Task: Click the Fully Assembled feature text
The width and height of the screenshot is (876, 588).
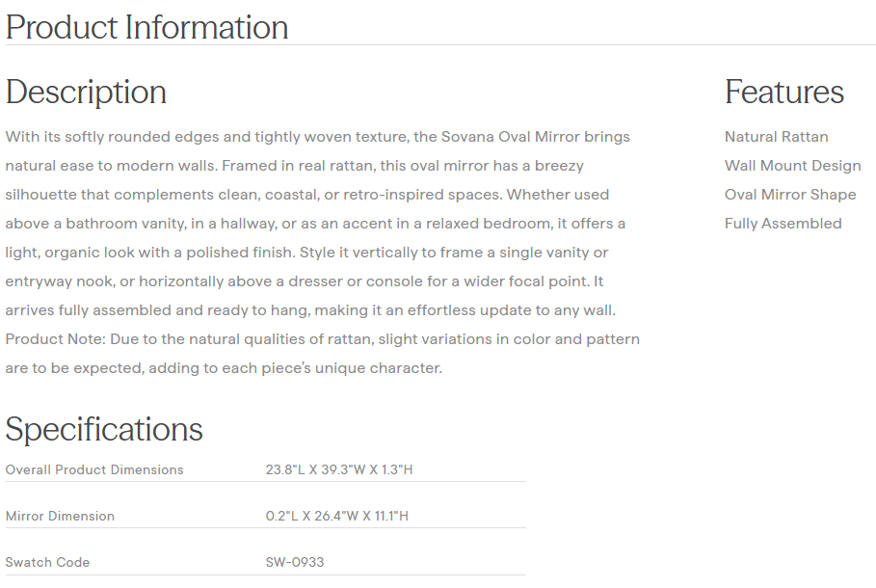Action: point(783,224)
